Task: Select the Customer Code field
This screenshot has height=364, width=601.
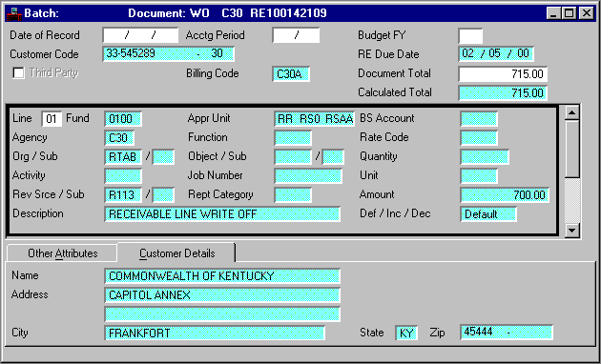Action: tap(168, 54)
